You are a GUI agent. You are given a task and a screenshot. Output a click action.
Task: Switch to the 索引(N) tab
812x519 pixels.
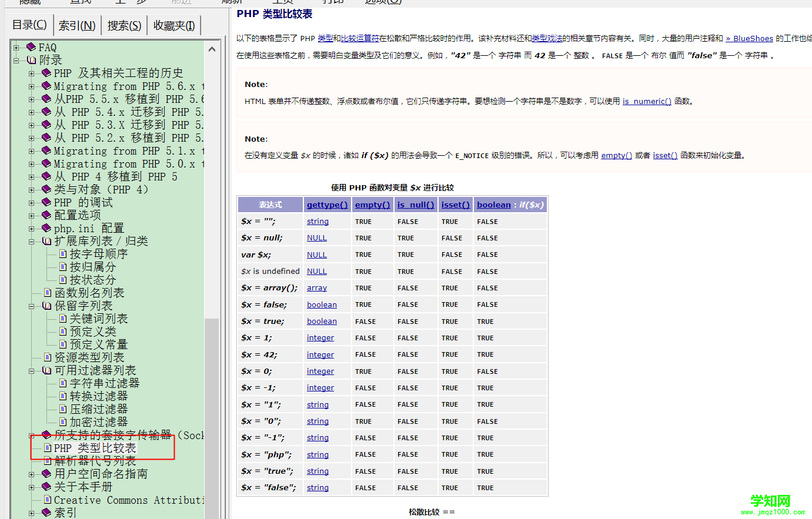[x=77, y=25]
